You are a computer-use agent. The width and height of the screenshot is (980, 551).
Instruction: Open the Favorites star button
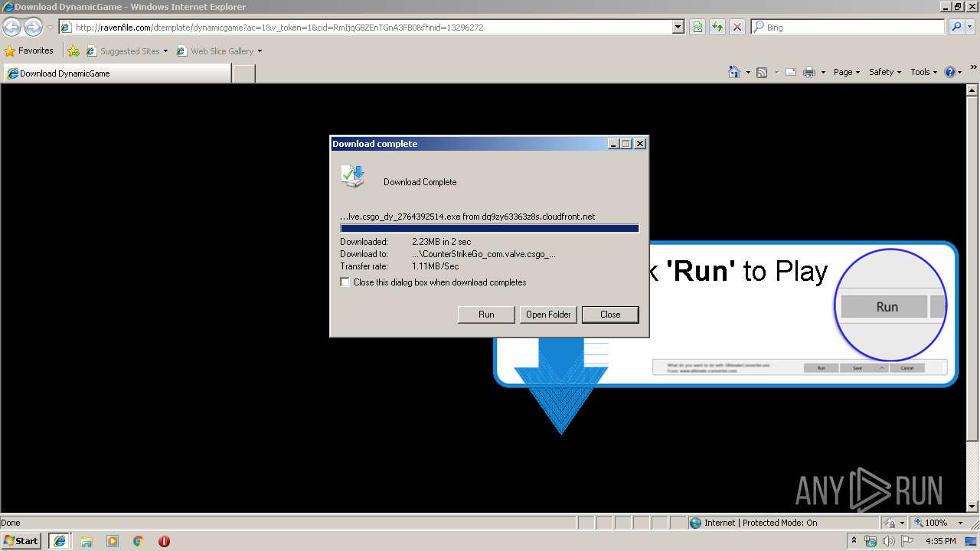point(29,51)
